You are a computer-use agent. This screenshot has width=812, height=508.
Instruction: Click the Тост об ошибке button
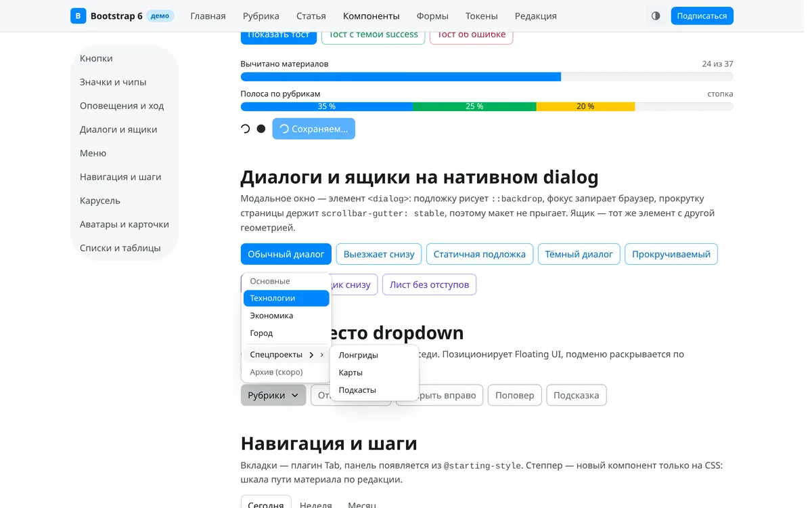tap(471, 37)
